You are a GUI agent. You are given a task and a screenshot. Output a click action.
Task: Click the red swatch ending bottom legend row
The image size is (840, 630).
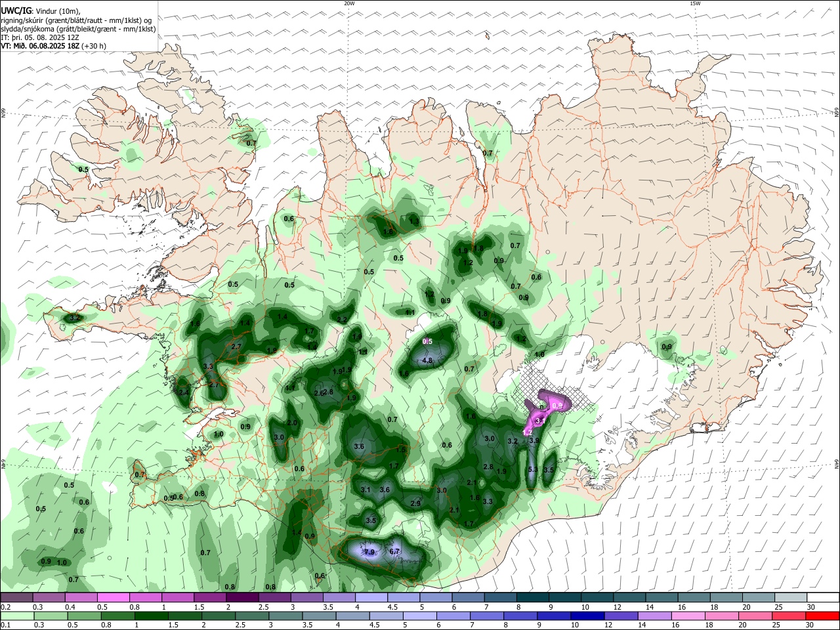(822, 616)
